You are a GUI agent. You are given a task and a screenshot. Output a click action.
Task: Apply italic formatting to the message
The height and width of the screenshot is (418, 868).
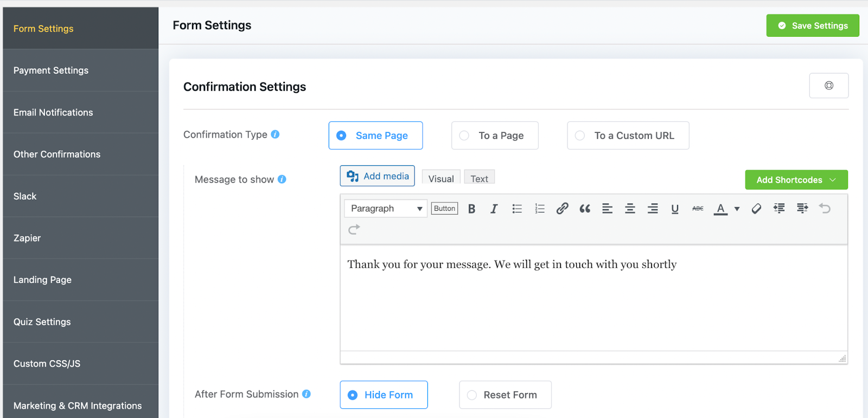click(x=494, y=209)
